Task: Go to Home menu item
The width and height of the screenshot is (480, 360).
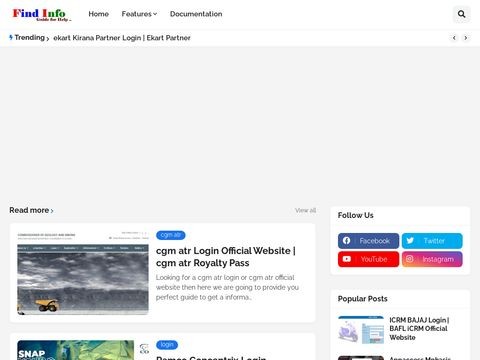Action: 99,14
